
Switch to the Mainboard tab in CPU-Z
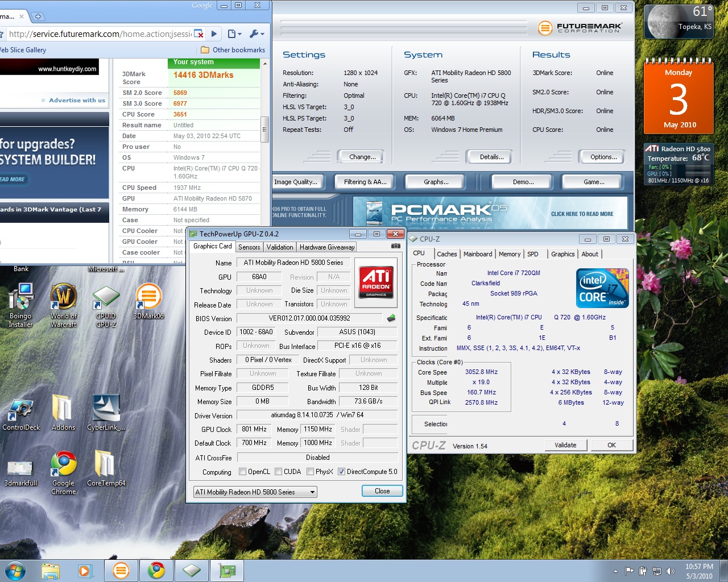478,254
